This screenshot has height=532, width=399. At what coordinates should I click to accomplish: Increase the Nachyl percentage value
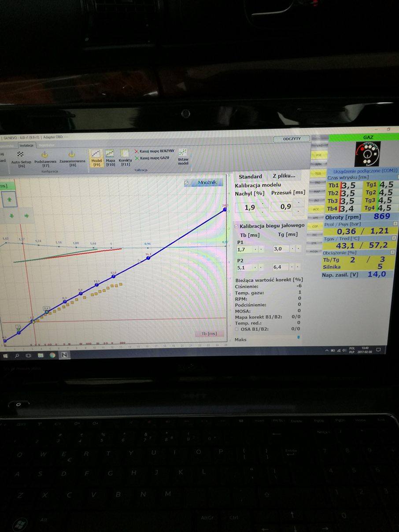pos(262,203)
